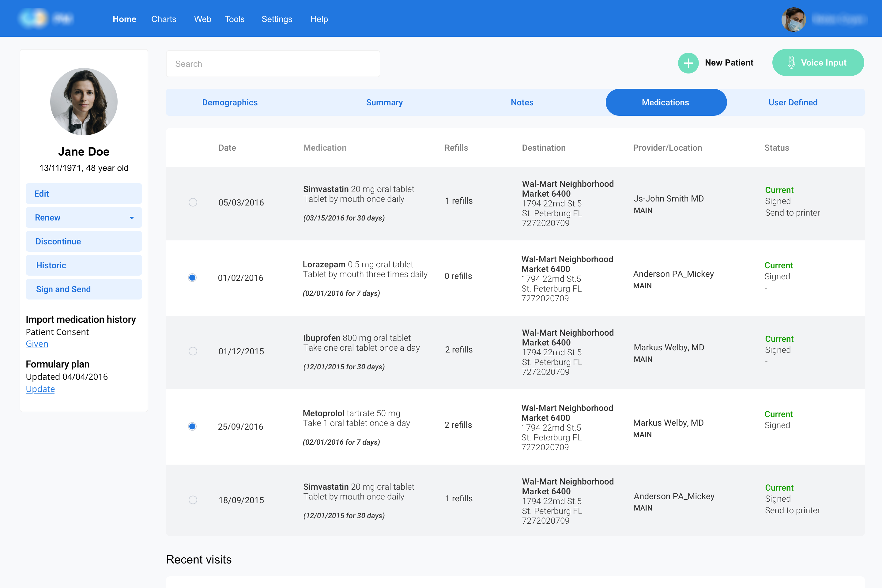This screenshot has width=882, height=588.
Task: Click the Settings navigation menu item
Action: tap(277, 18)
